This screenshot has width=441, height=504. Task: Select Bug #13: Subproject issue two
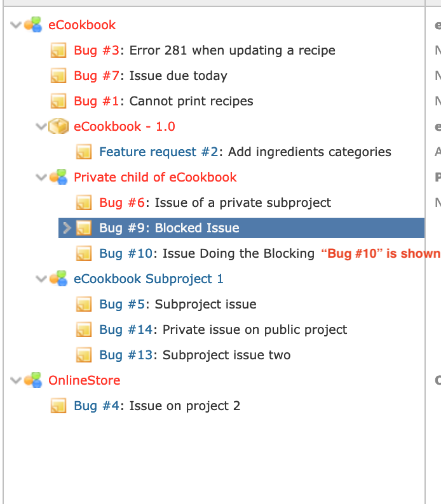click(195, 355)
